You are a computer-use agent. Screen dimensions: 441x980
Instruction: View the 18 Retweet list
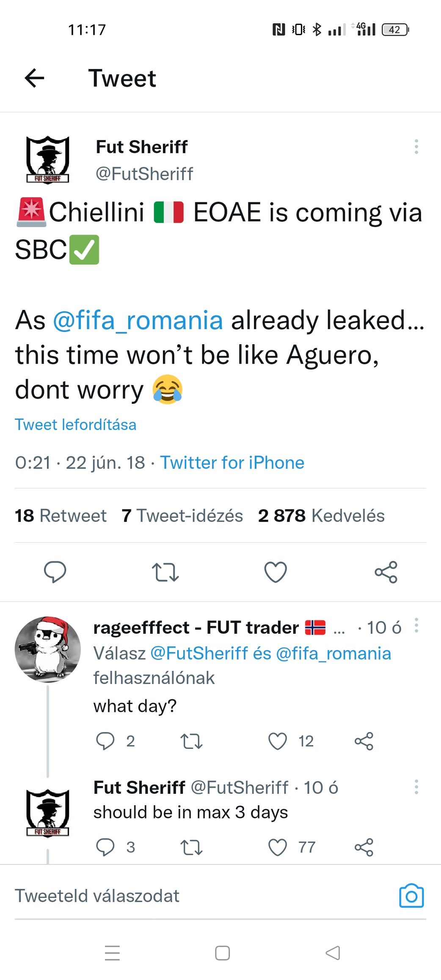click(x=61, y=516)
